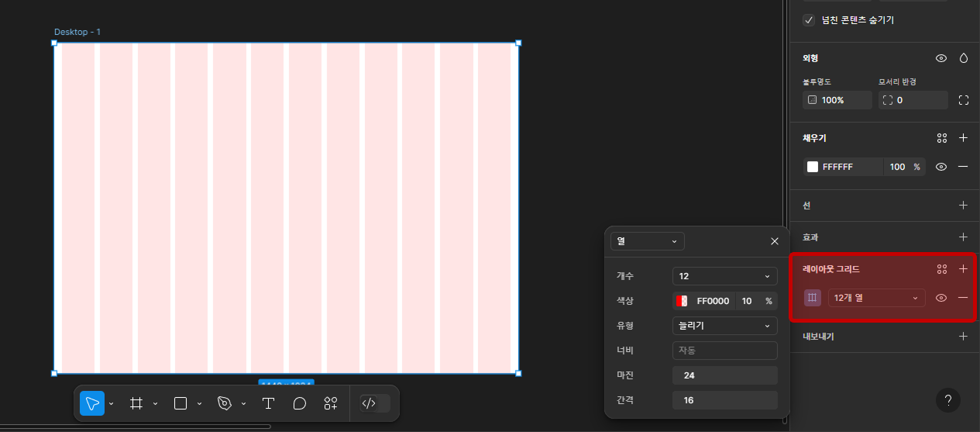980x432 pixels.
Task: Click grid color opacity 10 % field
Action: coord(756,301)
